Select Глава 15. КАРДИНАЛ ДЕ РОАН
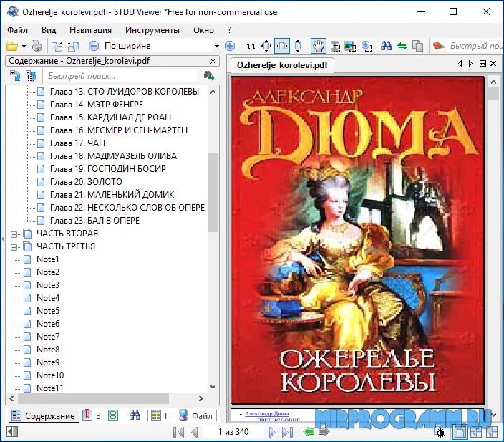The width and height of the screenshot is (504, 442). point(110,117)
